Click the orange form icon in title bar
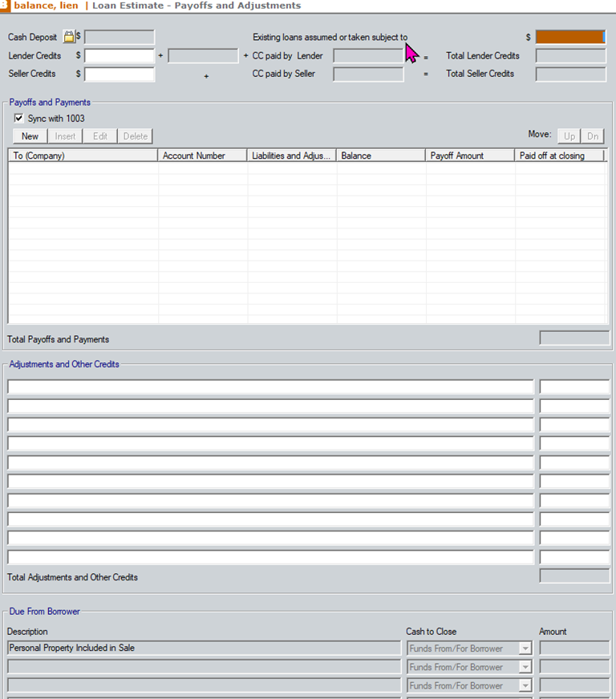 coord(4,6)
